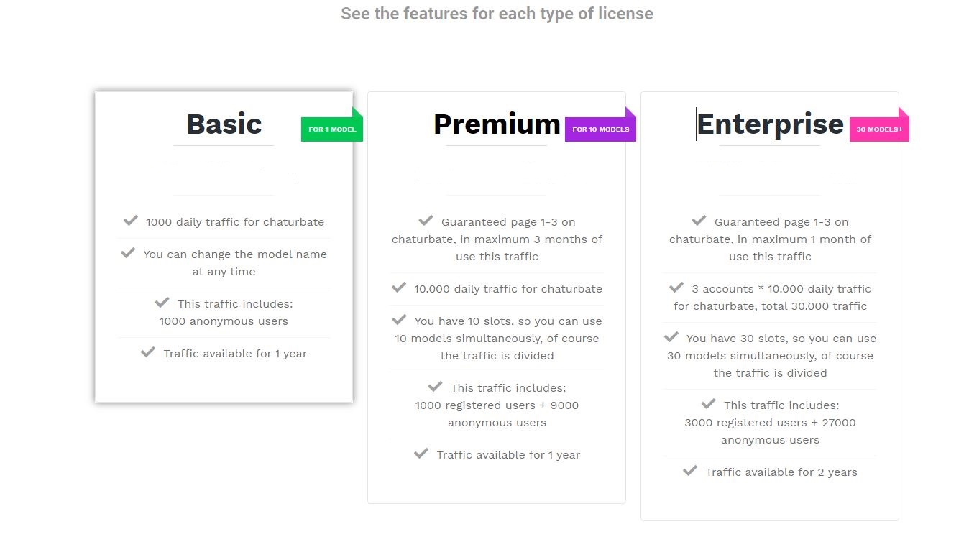
Task: Click checkmark beside Enterprise 'Guaranteed page 1-3' feature
Action: click(699, 221)
